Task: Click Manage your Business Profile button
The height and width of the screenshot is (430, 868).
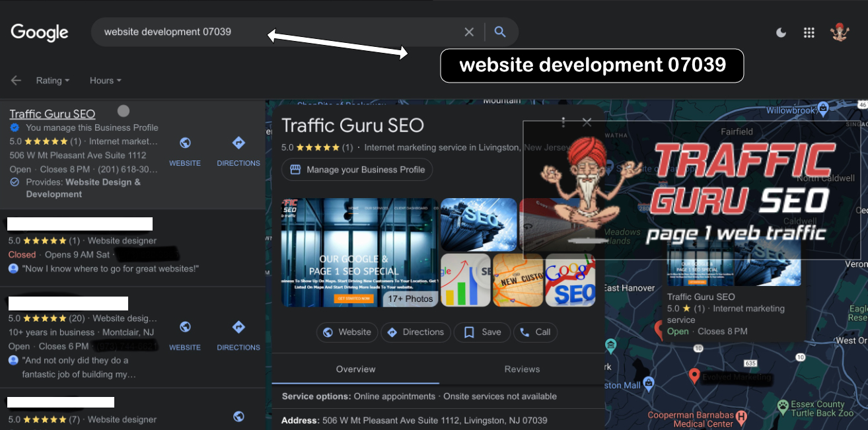Action: tap(357, 170)
